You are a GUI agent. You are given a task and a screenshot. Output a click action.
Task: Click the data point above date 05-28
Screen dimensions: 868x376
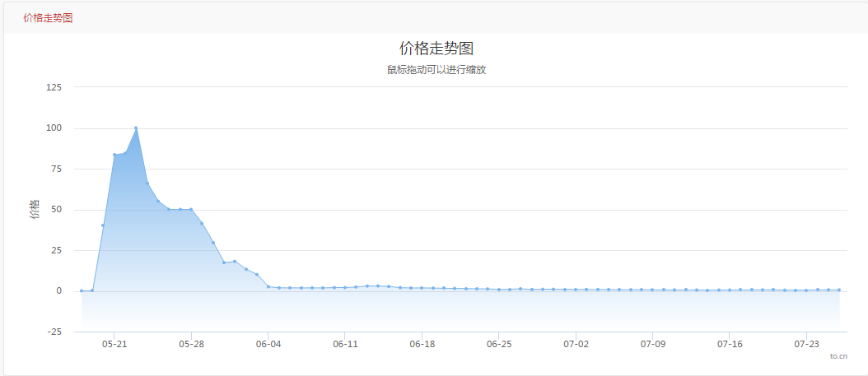click(191, 210)
